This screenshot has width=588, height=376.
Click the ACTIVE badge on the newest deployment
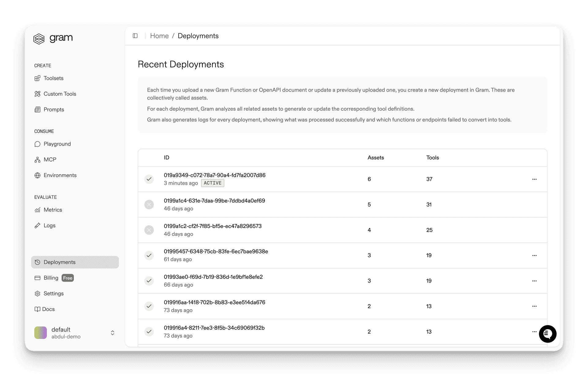pyautogui.click(x=213, y=183)
